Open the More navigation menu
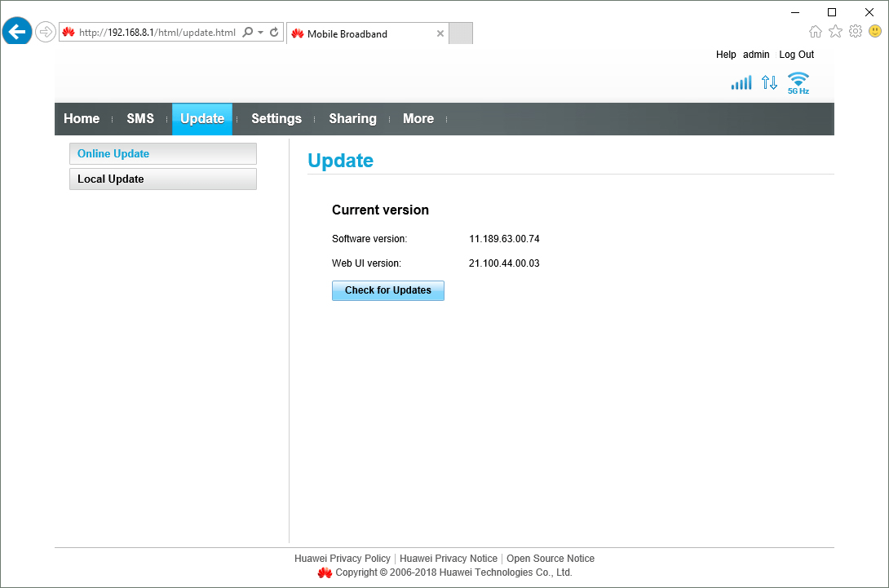Image resolution: width=889 pixels, height=588 pixels. [x=418, y=118]
